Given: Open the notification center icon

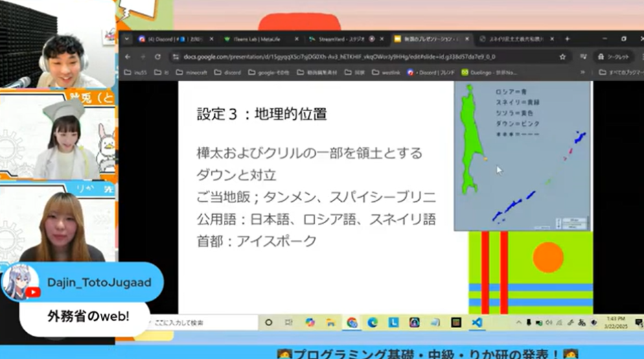Looking at the screenshot, I should tap(639, 323).
